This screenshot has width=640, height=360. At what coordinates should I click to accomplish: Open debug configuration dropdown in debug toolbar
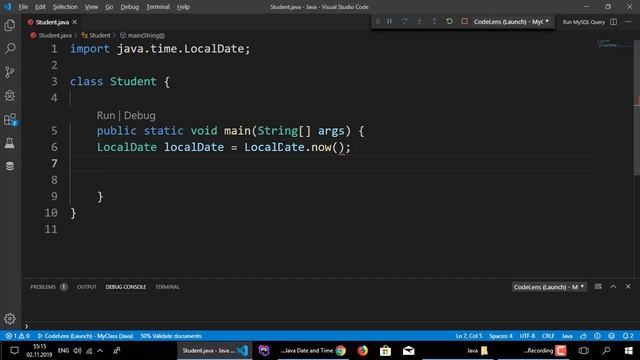click(512, 22)
